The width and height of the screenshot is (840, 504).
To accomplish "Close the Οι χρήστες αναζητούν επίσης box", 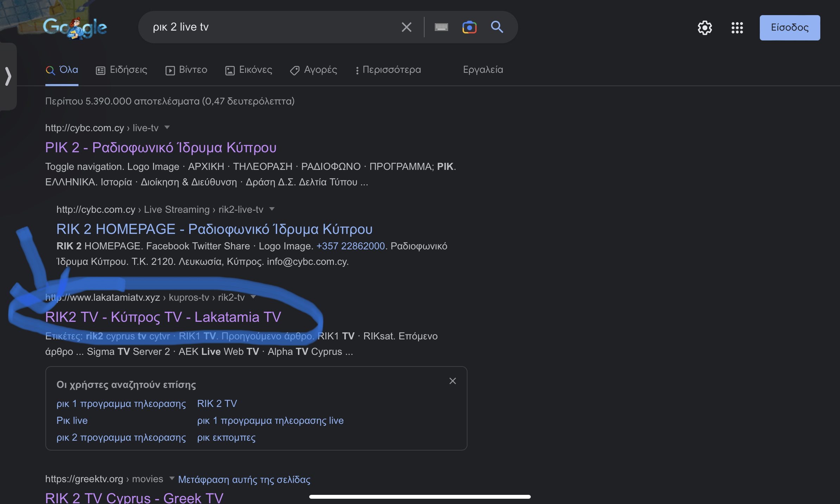I will tap(453, 381).
